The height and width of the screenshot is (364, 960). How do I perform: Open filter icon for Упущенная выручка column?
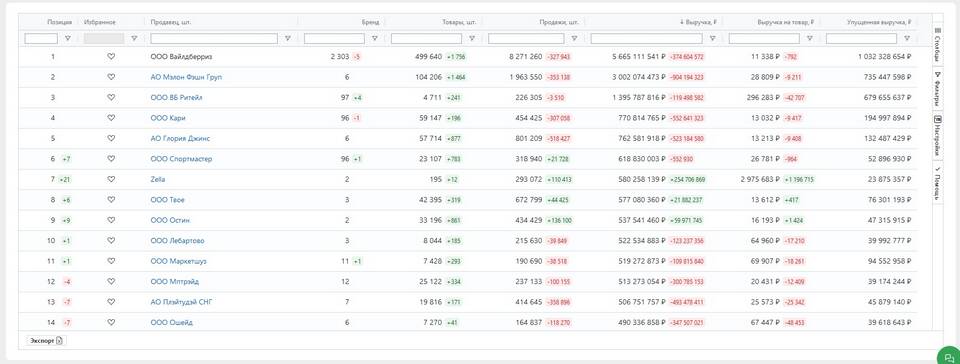[x=907, y=38]
